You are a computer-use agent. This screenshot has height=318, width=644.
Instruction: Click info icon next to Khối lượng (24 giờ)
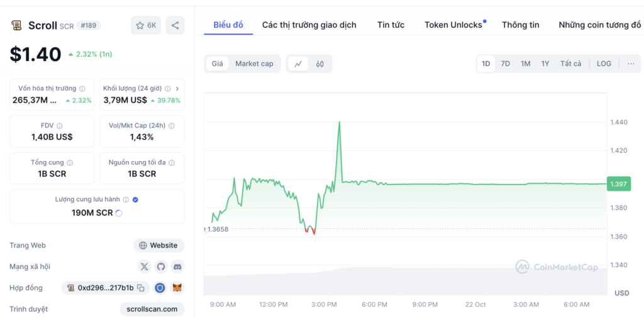[167, 88]
